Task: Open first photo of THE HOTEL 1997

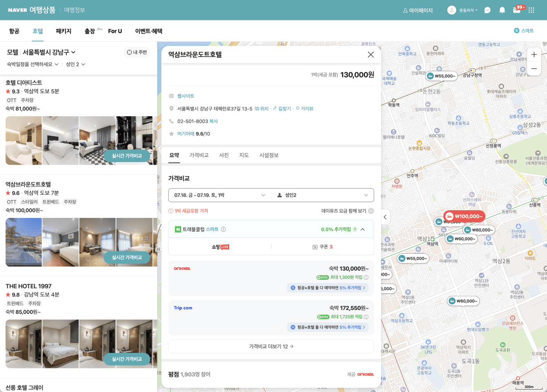Action: pos(24,344)
